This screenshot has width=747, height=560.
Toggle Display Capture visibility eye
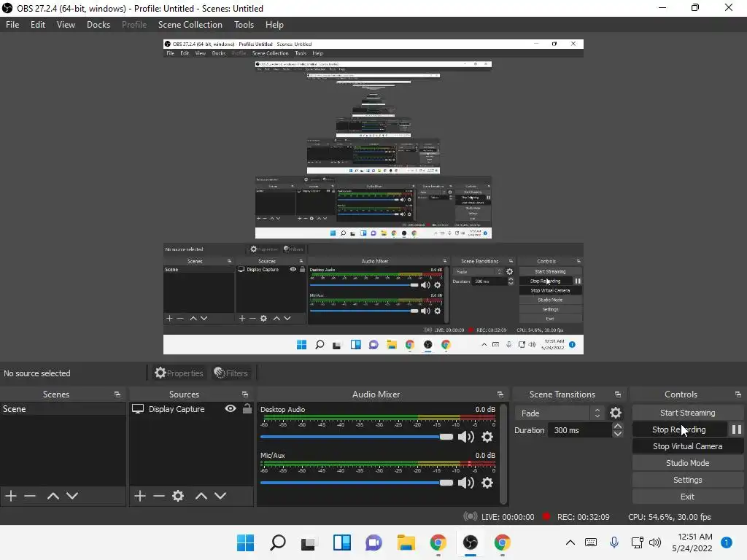(x=230, y=408)
